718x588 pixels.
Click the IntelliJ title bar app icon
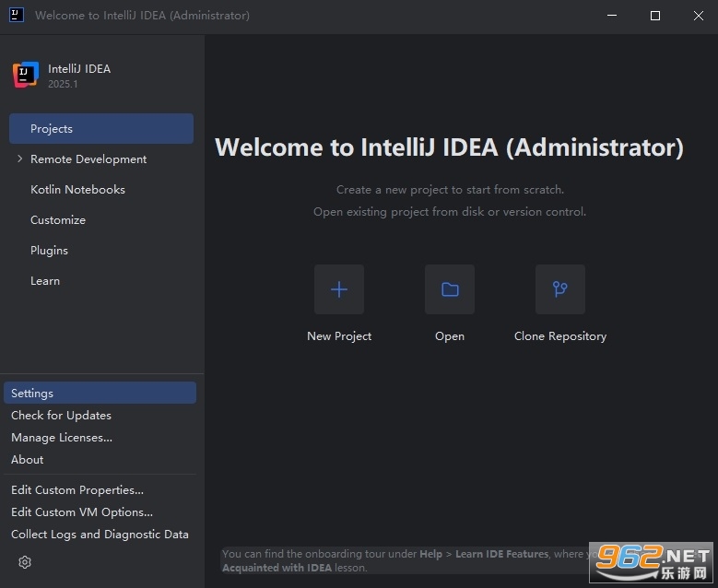(17, 15)
